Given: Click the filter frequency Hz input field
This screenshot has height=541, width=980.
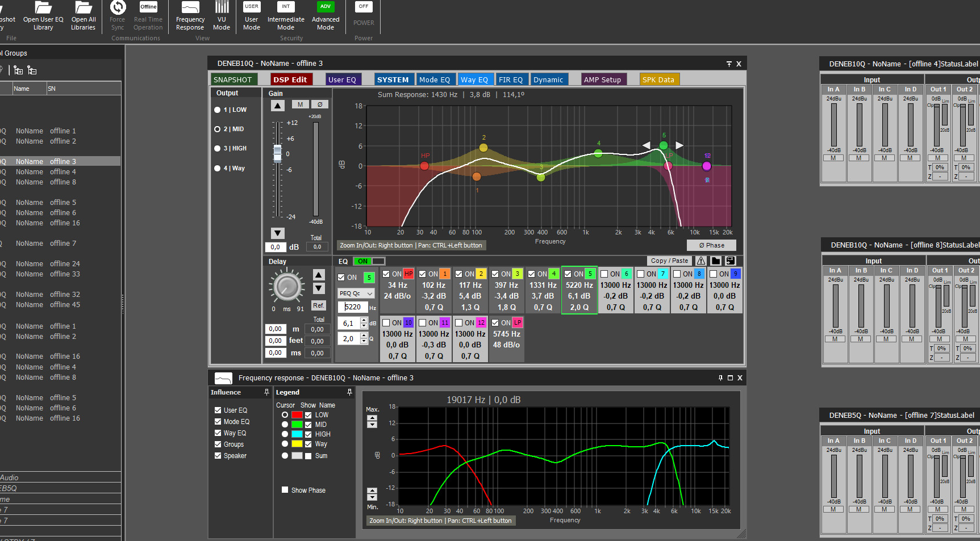Looking at the screenshot, I should pos(353,307).
